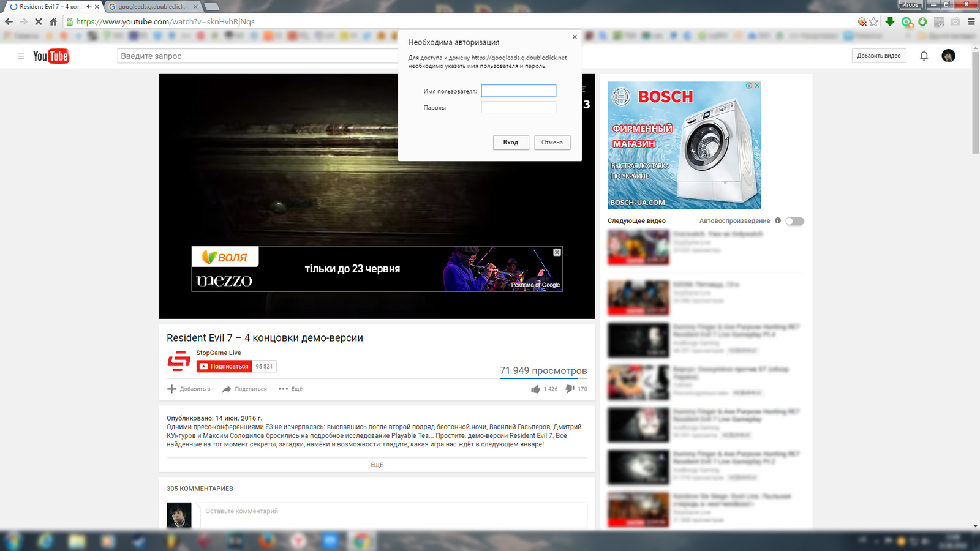Click the green download arrow extension
The height and width of the screenshot is (551, 980).
click(890, 21)
